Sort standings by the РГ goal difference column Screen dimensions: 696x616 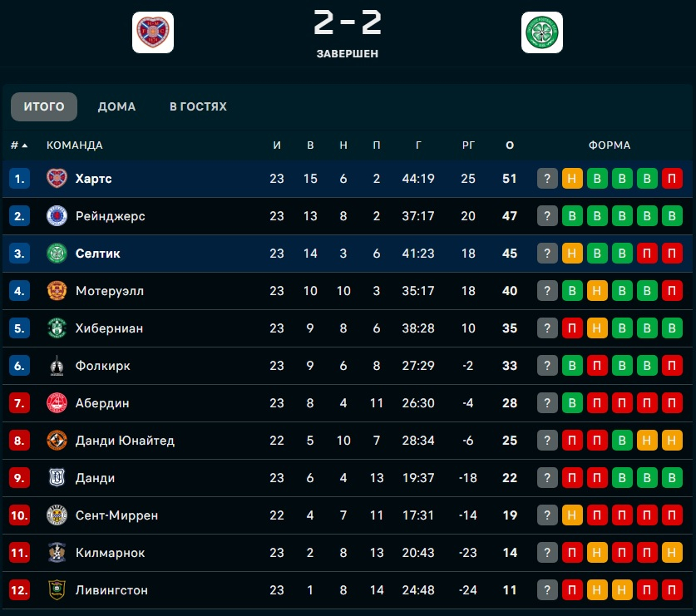point(468,145)
